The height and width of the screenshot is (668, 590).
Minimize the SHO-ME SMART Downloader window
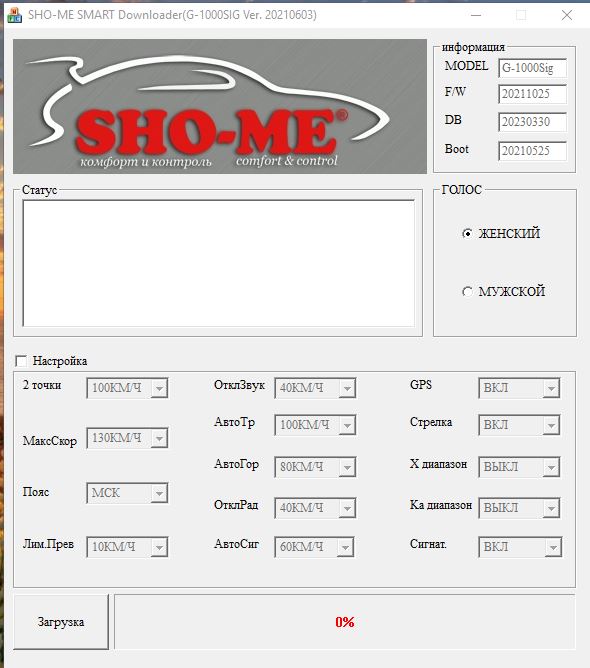(x=476, y=15)
